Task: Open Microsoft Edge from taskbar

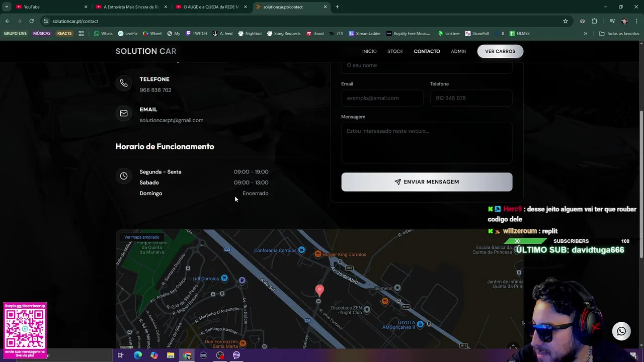Action: [x=138, y=355]
